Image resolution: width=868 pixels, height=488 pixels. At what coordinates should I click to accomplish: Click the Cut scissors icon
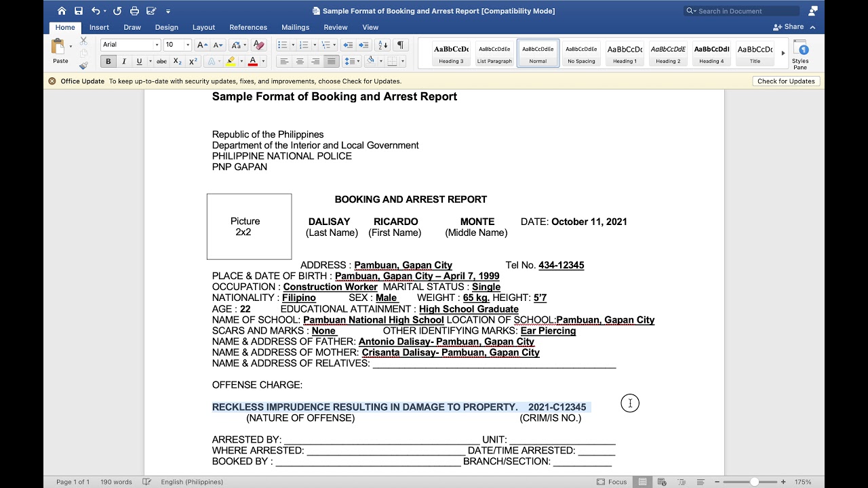(83, 41)
